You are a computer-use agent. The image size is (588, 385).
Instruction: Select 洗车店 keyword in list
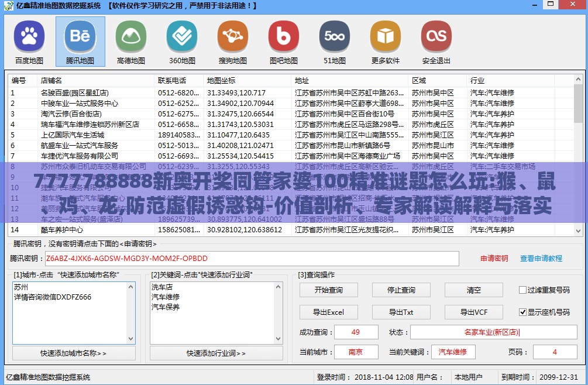coord(162,287)
